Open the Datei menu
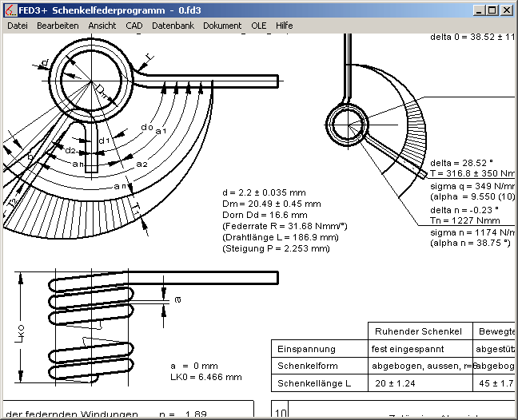Viewport: 518px width, 420px height. pyautogui.click(x=18, y=26)
